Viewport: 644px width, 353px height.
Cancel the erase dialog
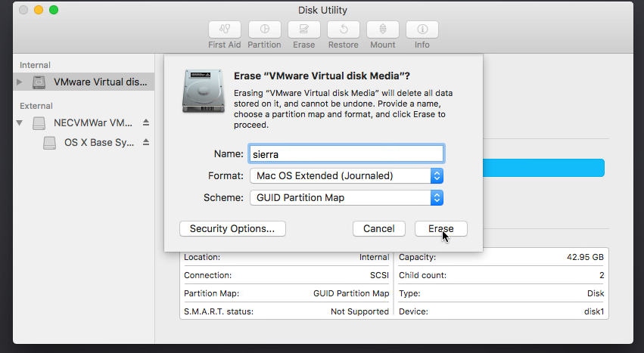point(378,228)
